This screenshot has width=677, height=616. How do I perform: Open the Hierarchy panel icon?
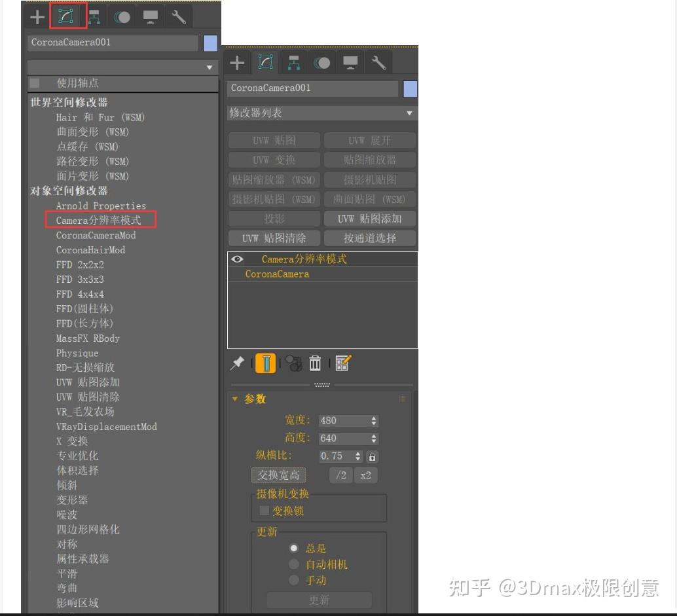293,63
